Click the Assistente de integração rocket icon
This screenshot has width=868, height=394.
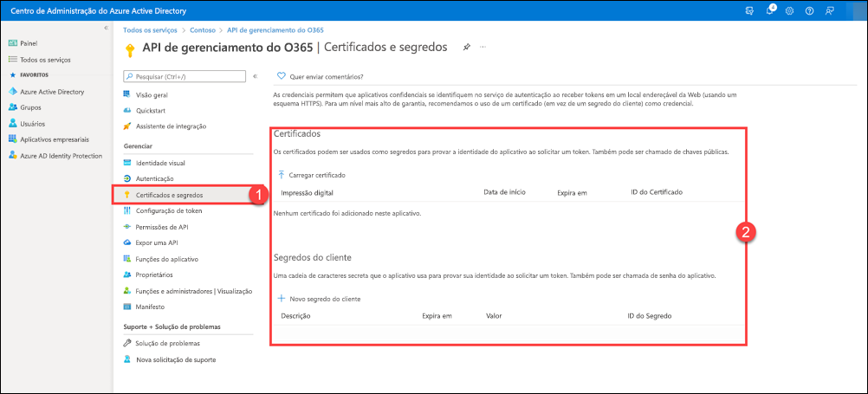tap(126, 126)
